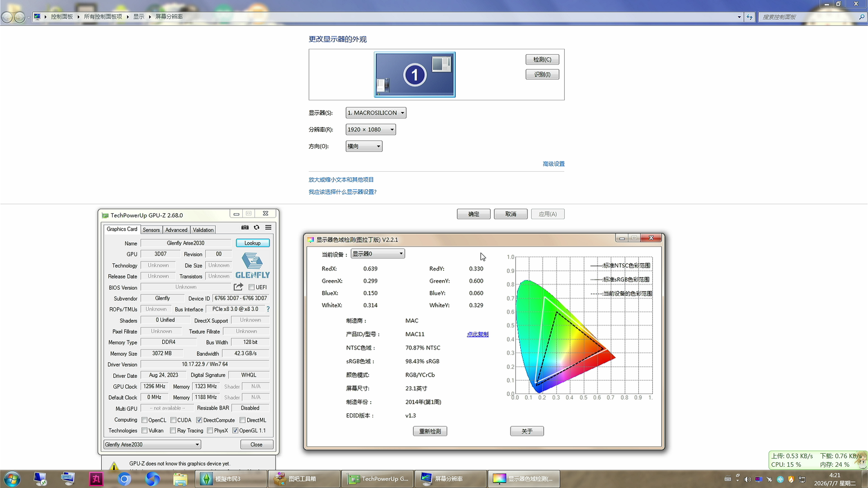This screenshot has width=868, height=488.
Task: Click the Driver Version value field
Action: (x=204, y=364)
